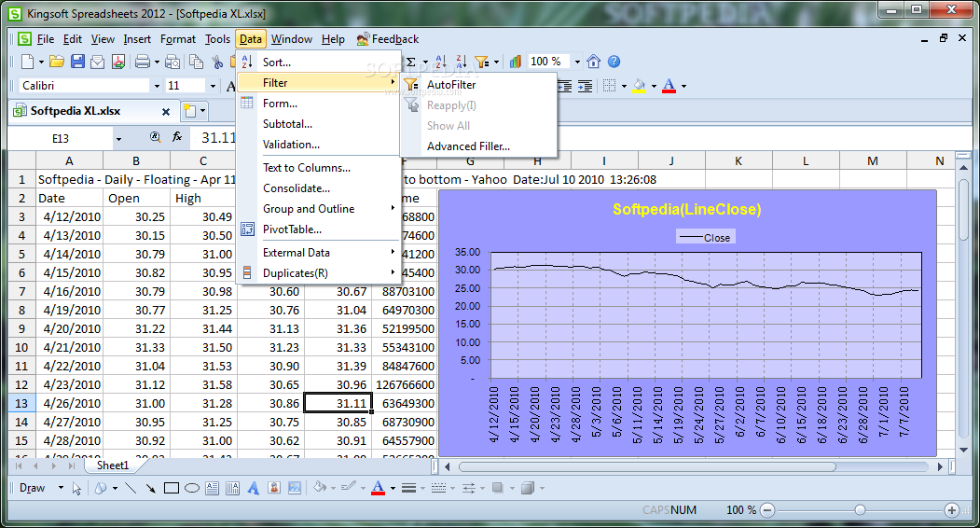Screen dimensions: 980x528
Task: Open the Format menu
Action: [x=178, y=39]
